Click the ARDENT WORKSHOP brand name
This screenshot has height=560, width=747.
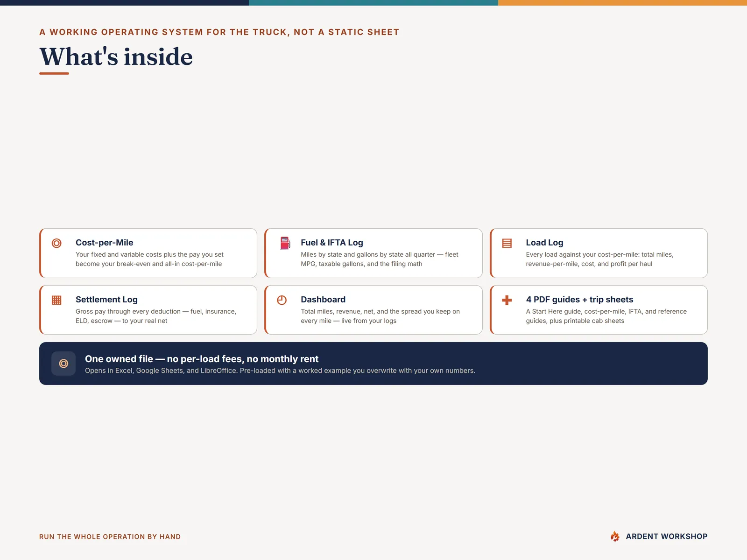click(x=667, y=537)
